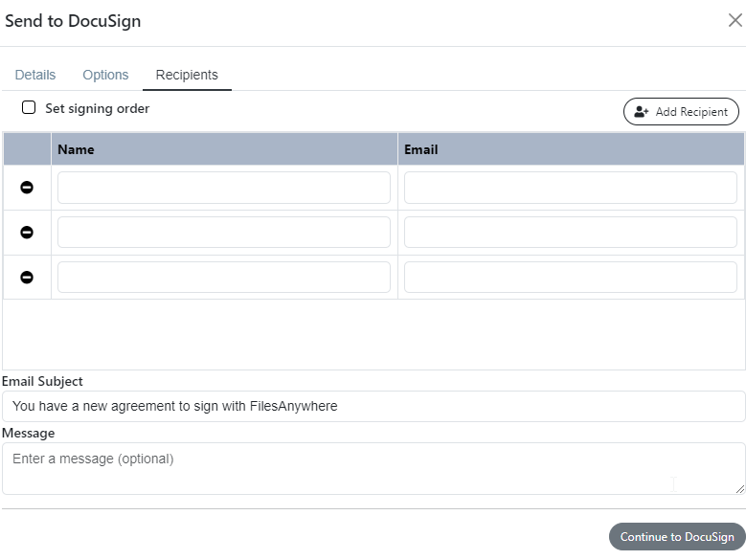The image size is (746, 560).
Task: Select the third recipient Email field
Action: (x=571, y=278)
